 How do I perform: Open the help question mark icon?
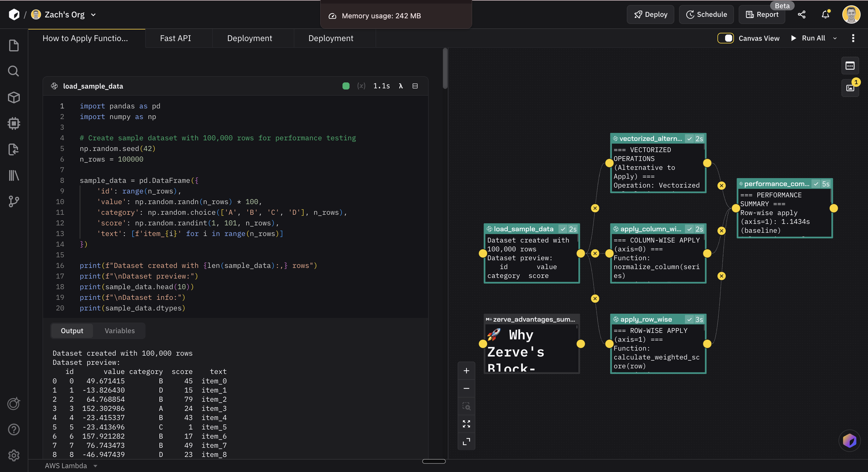(14, 430)
